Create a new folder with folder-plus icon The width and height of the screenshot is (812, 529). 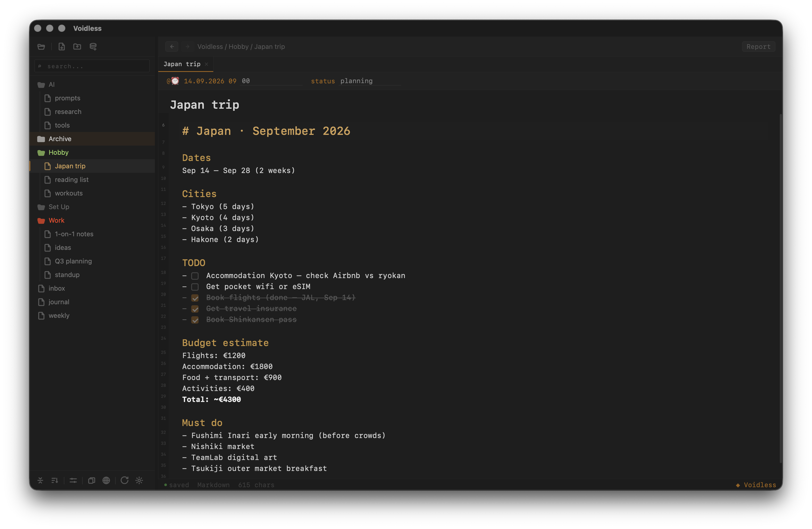pyautogui.click(x=77, y=47)
